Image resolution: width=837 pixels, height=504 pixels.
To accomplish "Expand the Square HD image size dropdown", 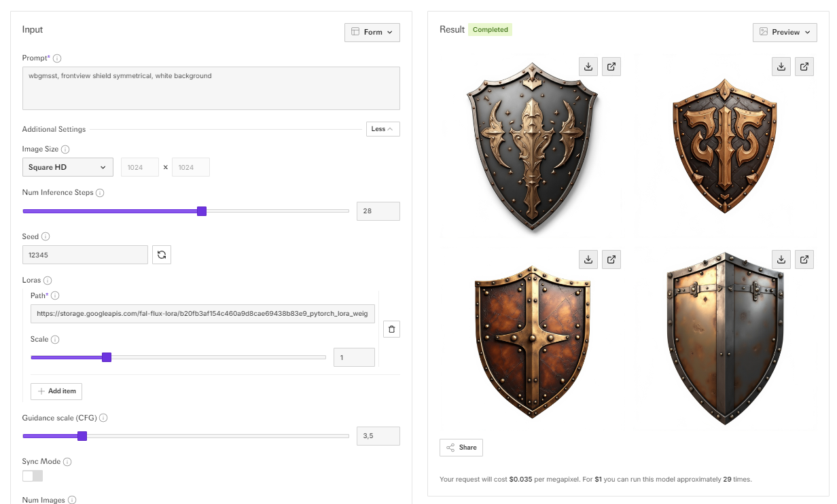I will coord(67,167).
